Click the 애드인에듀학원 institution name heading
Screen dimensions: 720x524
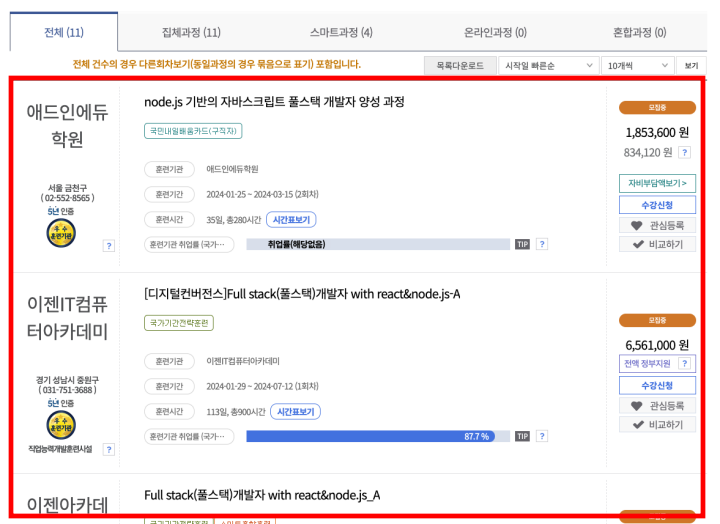tap(68, 125)
